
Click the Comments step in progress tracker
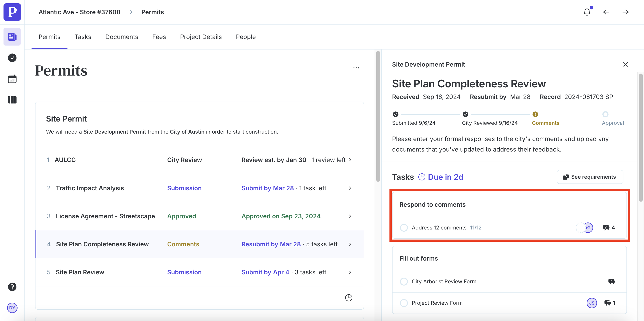point(545,123)
